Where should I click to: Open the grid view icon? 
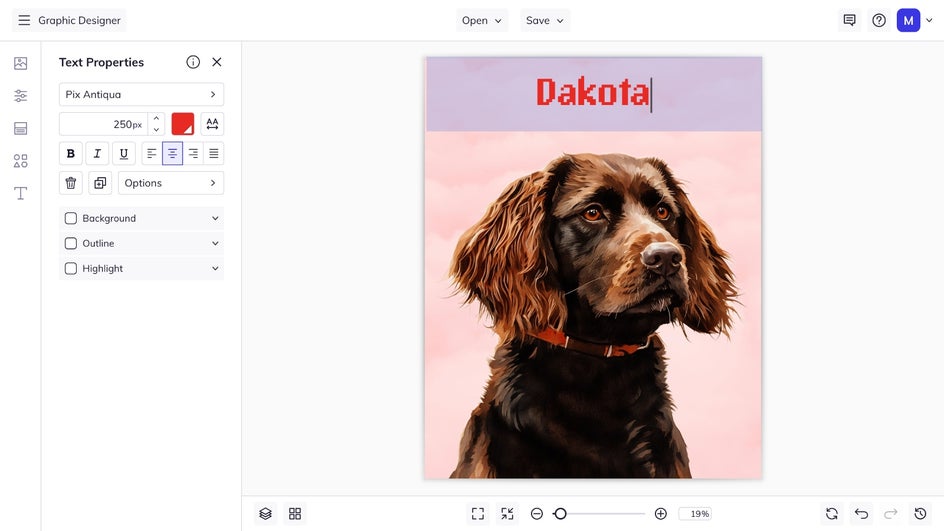295,514
